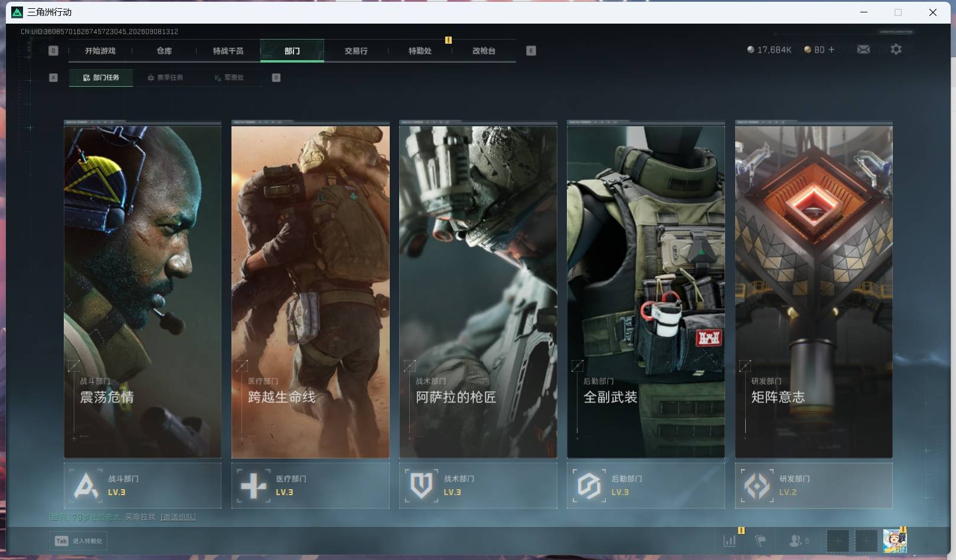Open the friends icon showing 5
The image size is (956, 560).
(x=799, y=541)
